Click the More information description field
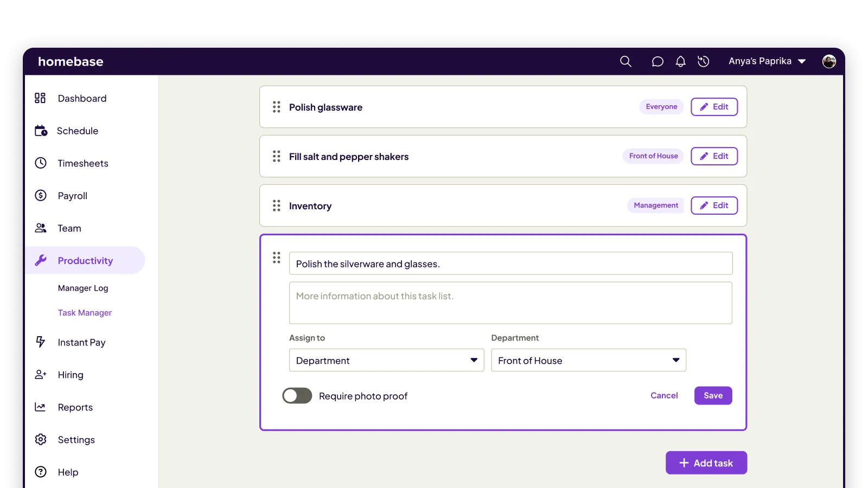 click(510, 303)
